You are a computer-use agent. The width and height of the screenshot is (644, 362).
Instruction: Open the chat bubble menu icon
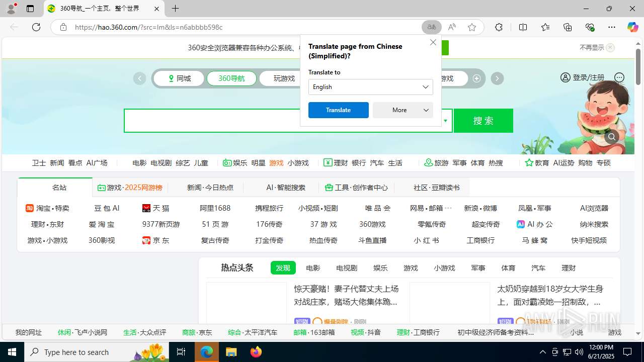[619, 77]
